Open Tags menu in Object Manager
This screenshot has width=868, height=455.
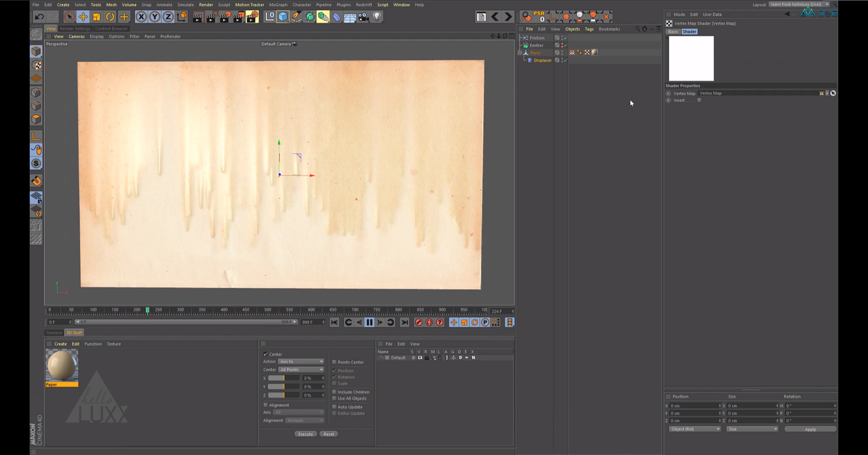(589, 29)
